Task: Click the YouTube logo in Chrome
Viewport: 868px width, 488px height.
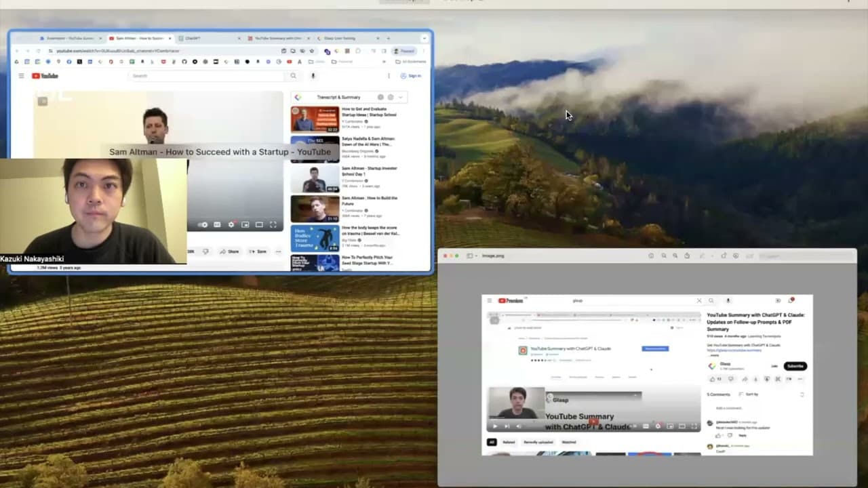Action: click(45, 76)
